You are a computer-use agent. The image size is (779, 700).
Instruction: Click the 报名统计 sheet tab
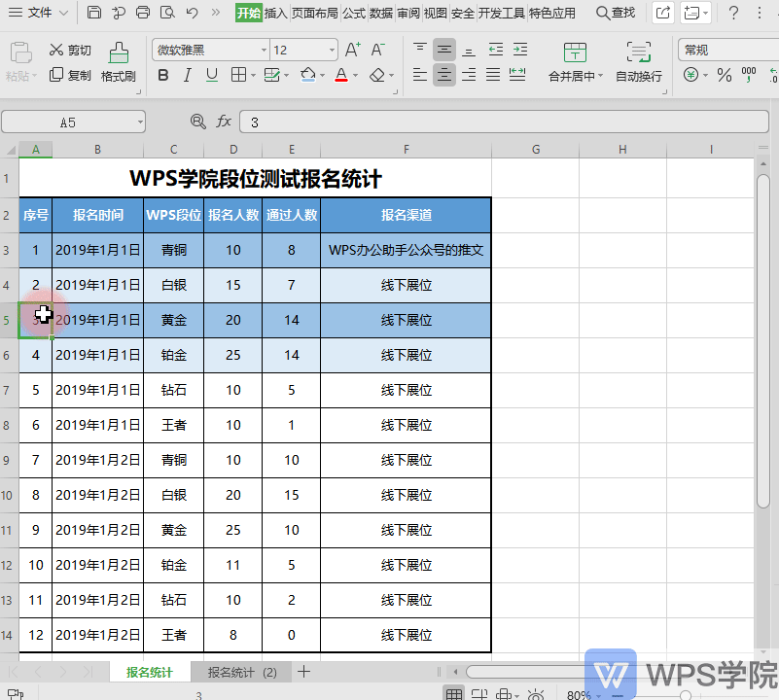click(150, 672)
